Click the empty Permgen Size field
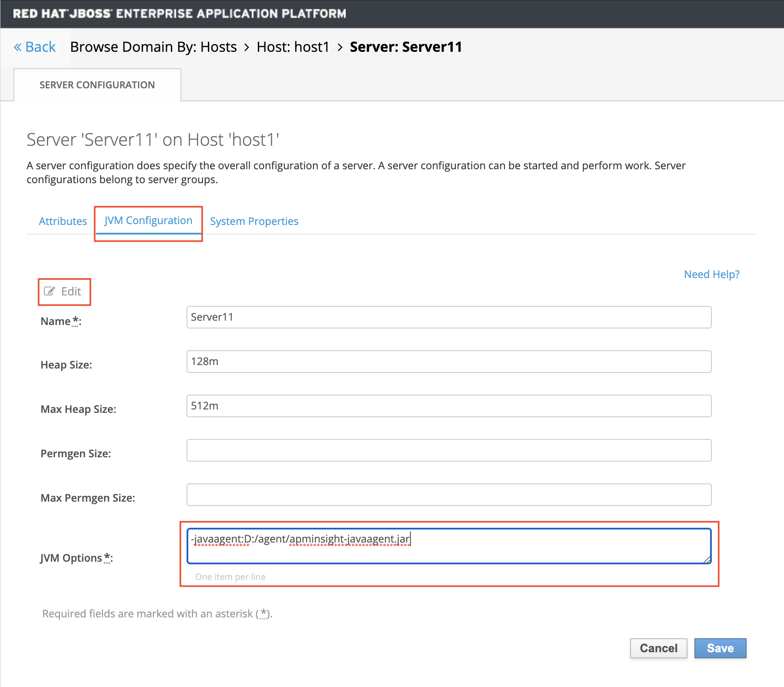Image resolution: width=784 pixels, height=687 pixels. 449,450
